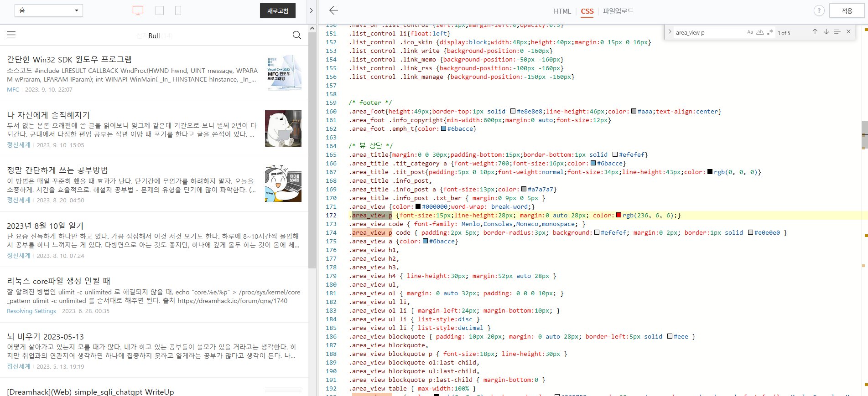Click the #eee swatch on line 186

(x=670, y=336)
